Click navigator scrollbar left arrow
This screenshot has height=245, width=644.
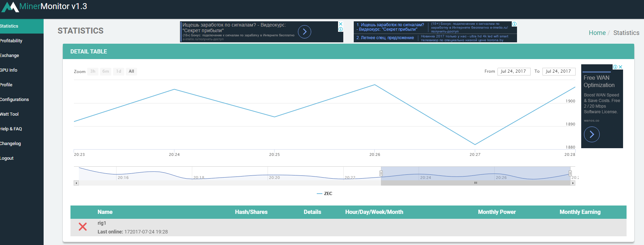pyautogui.click(x=76, y=183)
